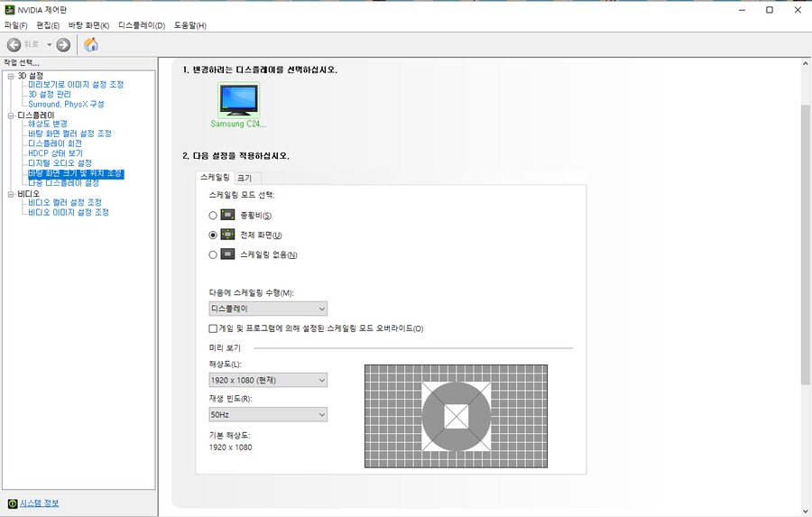Click the home icon in toolbar
This screenshot has width=812, height=517.
pos(91,44)
